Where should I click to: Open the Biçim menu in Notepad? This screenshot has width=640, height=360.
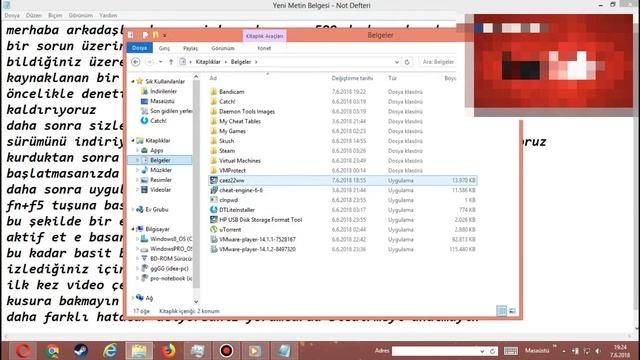(x=55, y=15)
